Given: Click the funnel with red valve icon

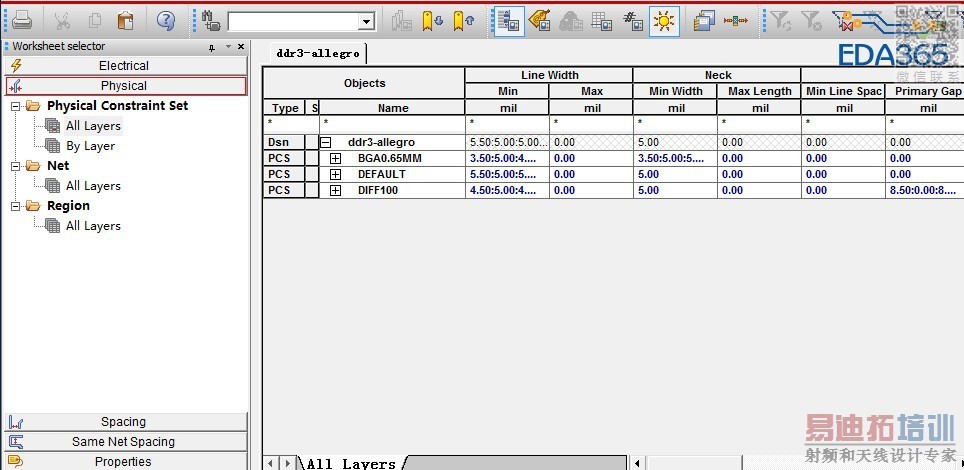Looking at the screenshot, I should coord(845,21).
